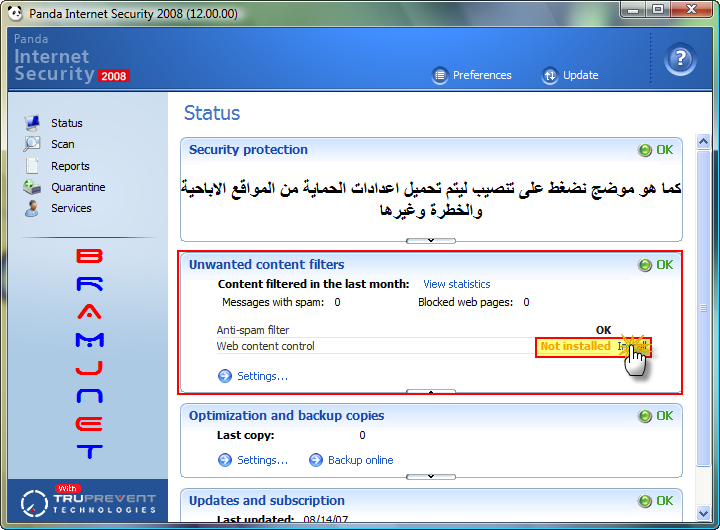
Task: Click the scrollbar up arrow
Action: pos(703,141)
